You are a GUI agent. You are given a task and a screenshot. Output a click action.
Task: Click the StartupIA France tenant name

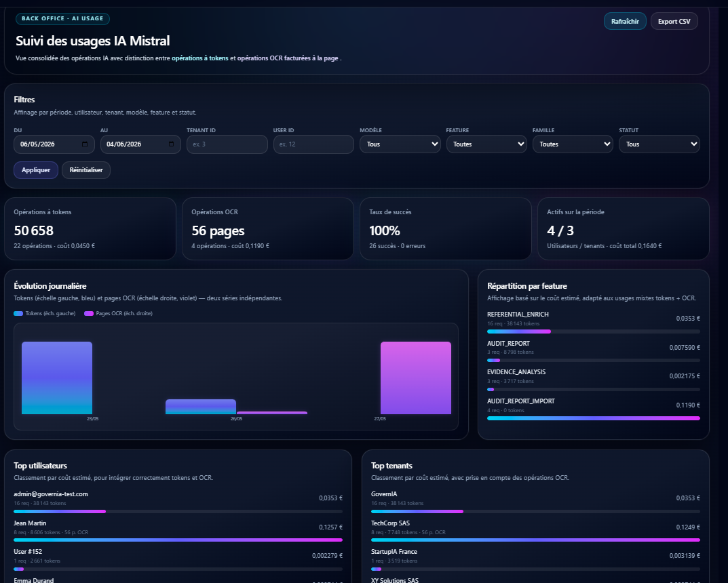(394, 552)
